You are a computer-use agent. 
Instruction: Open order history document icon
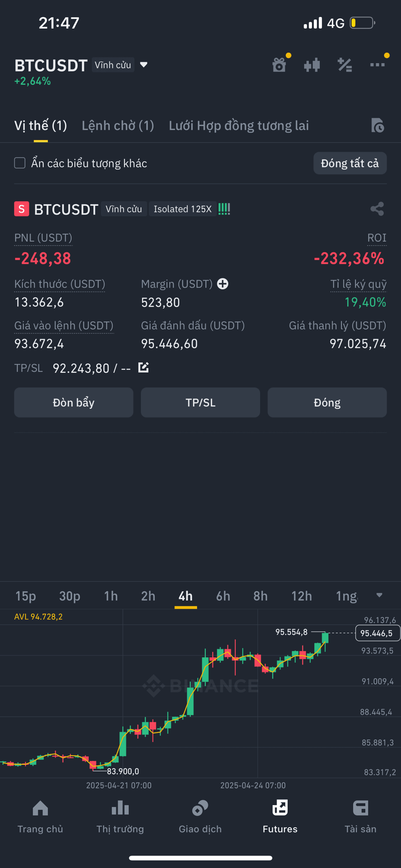377,125
